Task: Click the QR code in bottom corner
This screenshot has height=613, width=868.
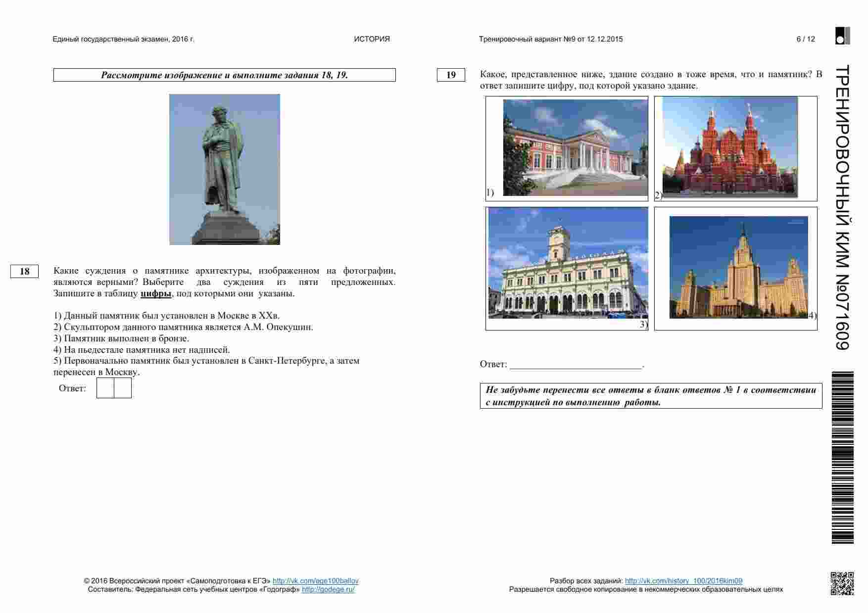Action: click(x=842, y=583)
